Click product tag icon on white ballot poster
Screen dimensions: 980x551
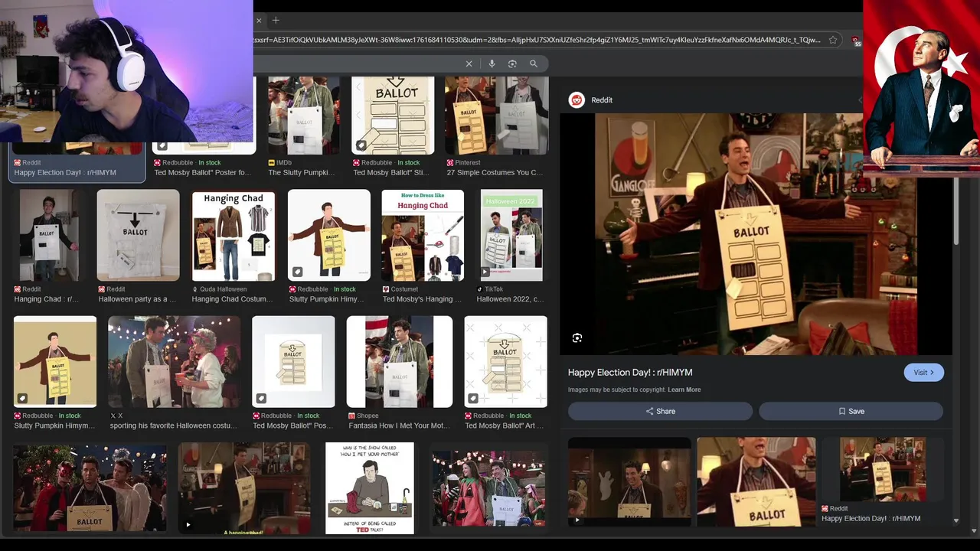coord(261,398)
